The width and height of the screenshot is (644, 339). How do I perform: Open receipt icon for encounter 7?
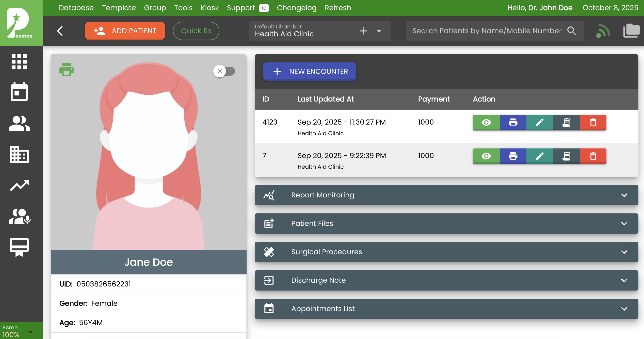tap(566, 156)
